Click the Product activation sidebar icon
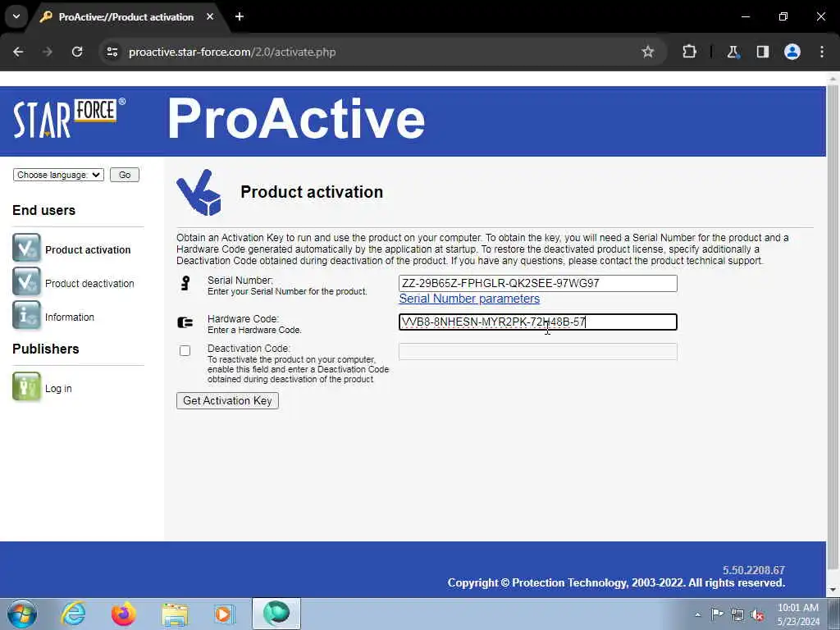The width and height of the screenshot is (840, 630). coord(27,248)
